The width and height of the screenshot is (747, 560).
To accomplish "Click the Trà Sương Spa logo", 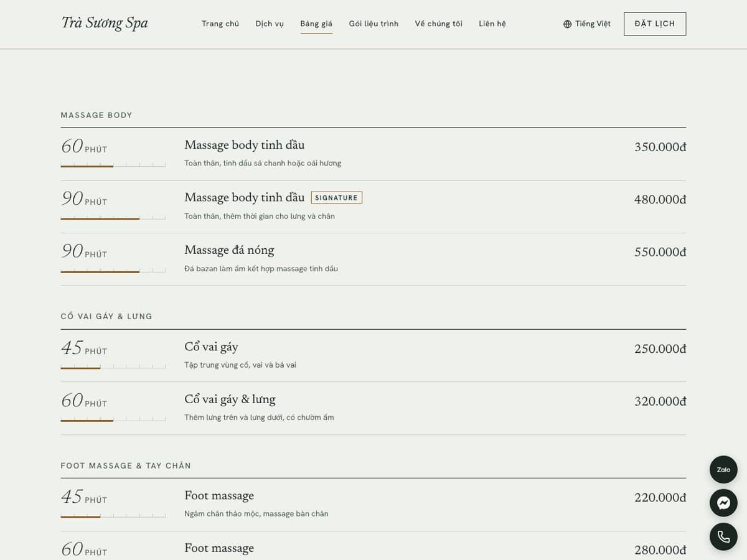I will pyautogui.click(x=105, y=23).
